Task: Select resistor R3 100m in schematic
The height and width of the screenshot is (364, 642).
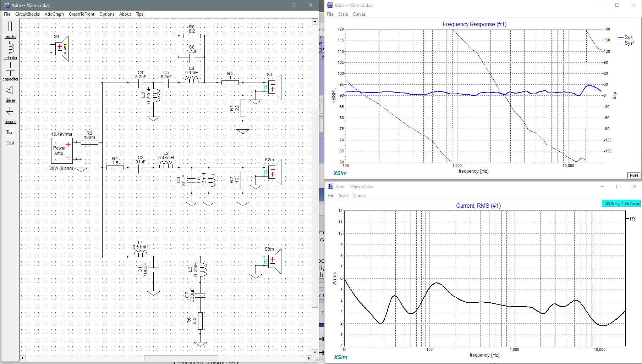Action: tap(89, 142)
